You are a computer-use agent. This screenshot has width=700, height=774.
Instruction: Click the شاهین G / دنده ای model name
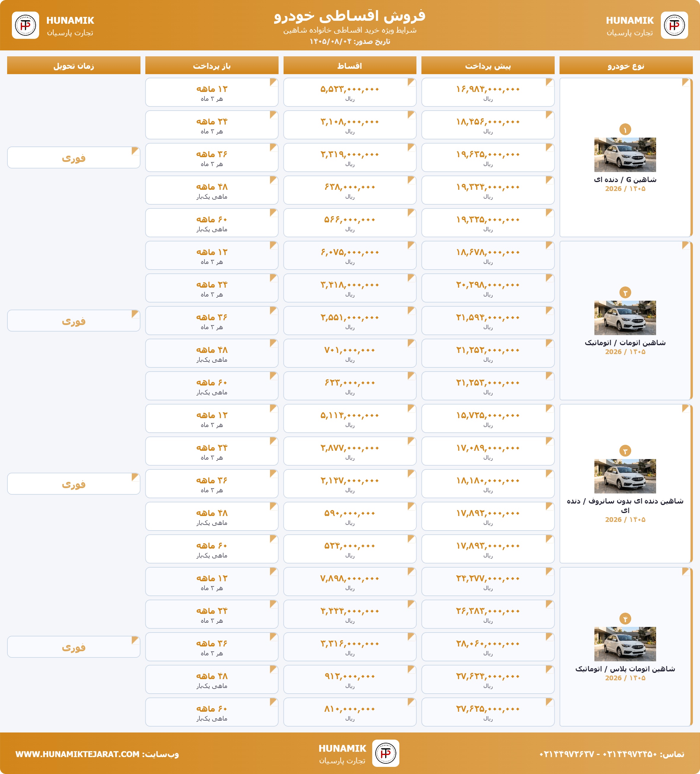[x=625, y=179]
